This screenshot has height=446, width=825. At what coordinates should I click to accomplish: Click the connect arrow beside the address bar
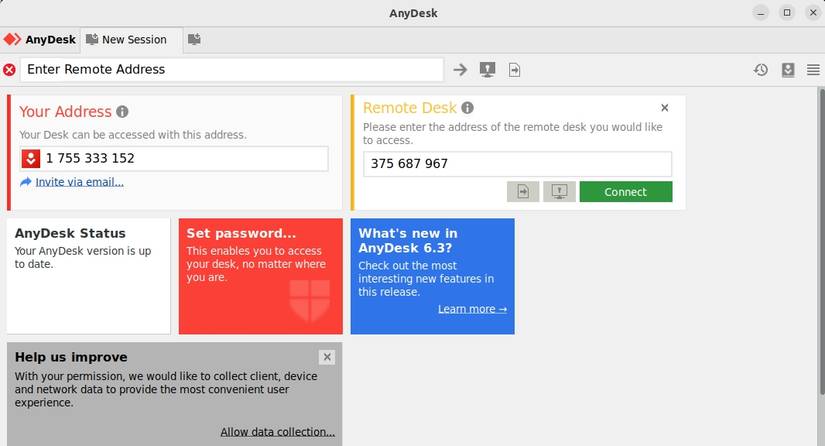[x=460, y=70]
